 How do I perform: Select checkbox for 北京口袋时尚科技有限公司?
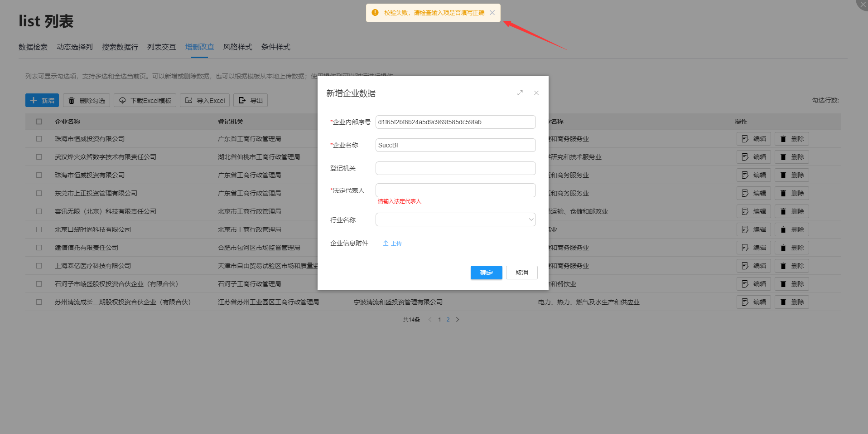pos(39,229)
